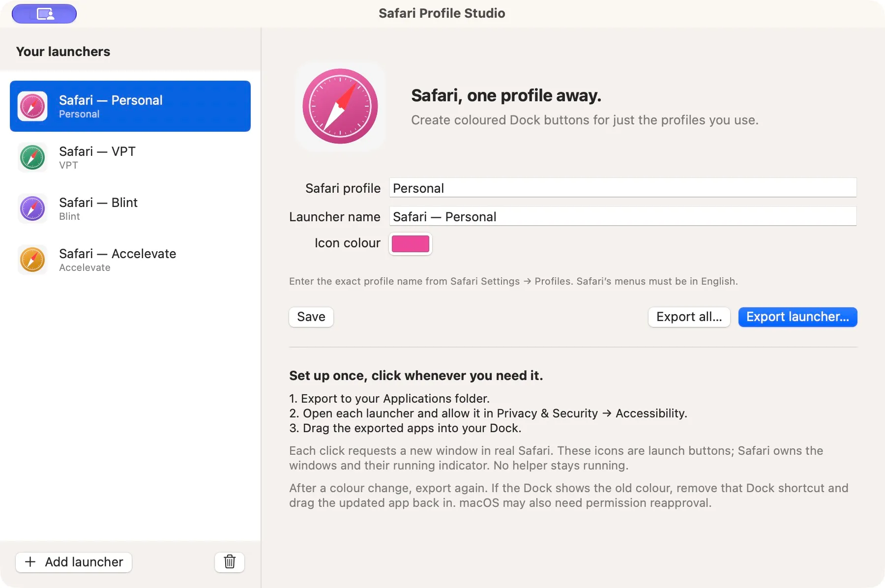Image resolution: width=885 pixels, height=588 pixels.
Task: Click the purple Safari — Blint compass icon
Action: click(x=32, y=208)
